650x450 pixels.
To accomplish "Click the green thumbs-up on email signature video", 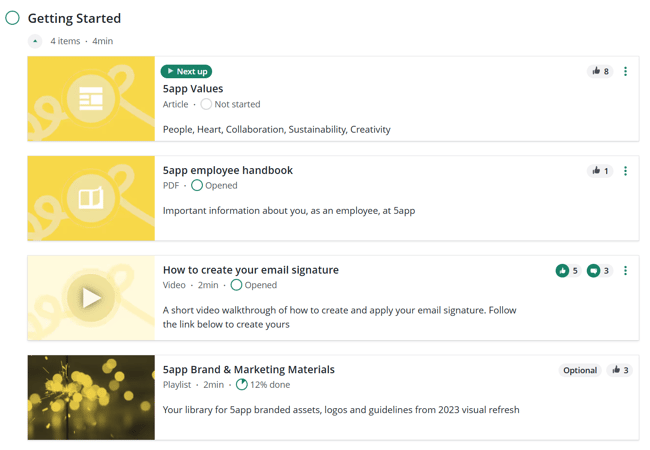I will click(x=562, y=271).
